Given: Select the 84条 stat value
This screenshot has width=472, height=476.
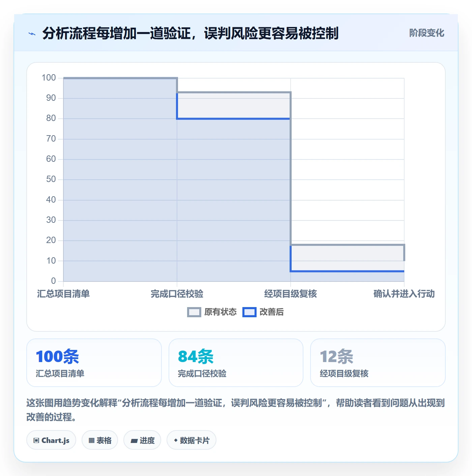Looking at the screenshot, I should [196, 357].
